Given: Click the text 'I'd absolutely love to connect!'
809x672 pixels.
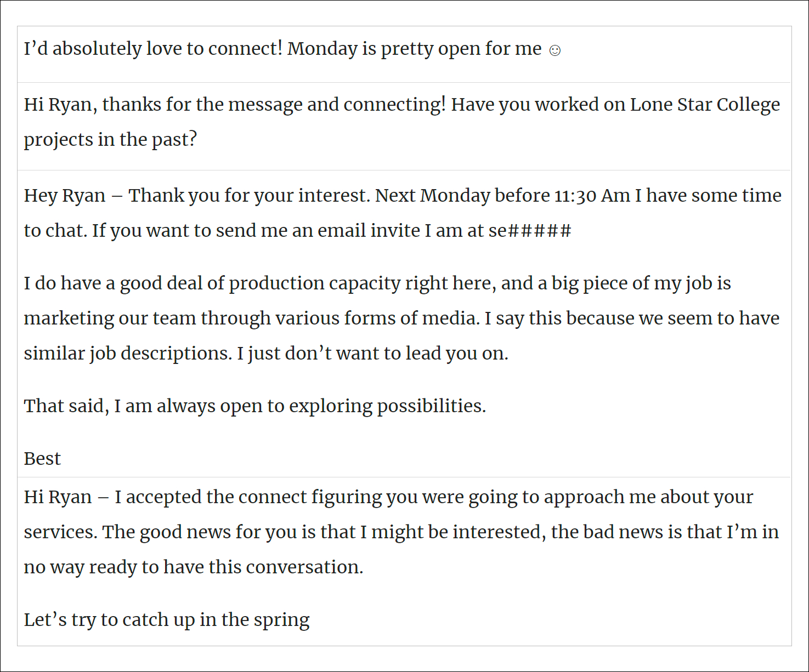Looking at the screenshot, I should (x=153, y=48).
